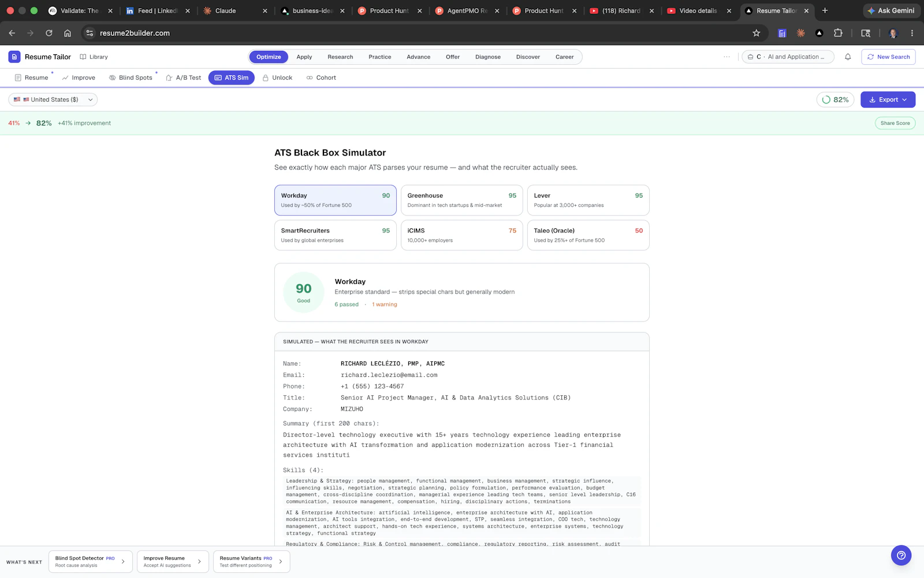
Task: Switch to the Apply tab
Action: (304, 57)
